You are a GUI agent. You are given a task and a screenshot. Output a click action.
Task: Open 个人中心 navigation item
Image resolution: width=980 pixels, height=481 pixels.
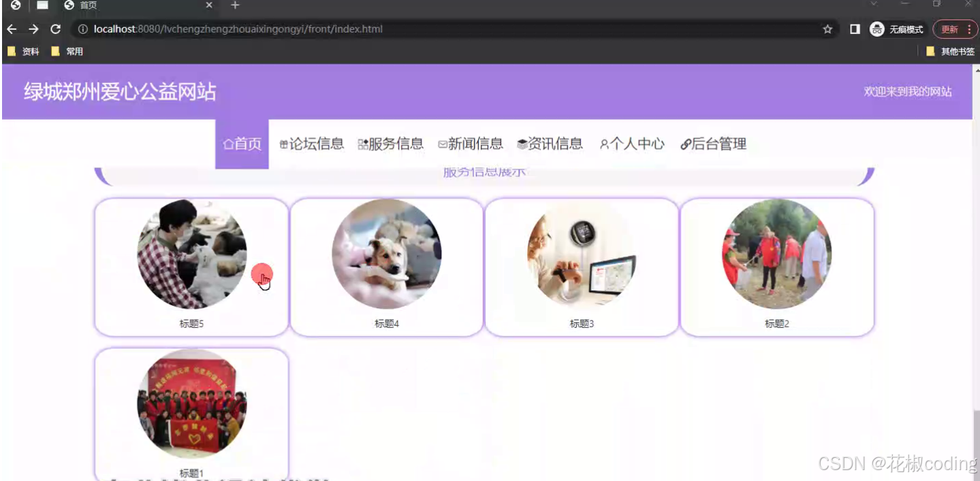point(632,144)
